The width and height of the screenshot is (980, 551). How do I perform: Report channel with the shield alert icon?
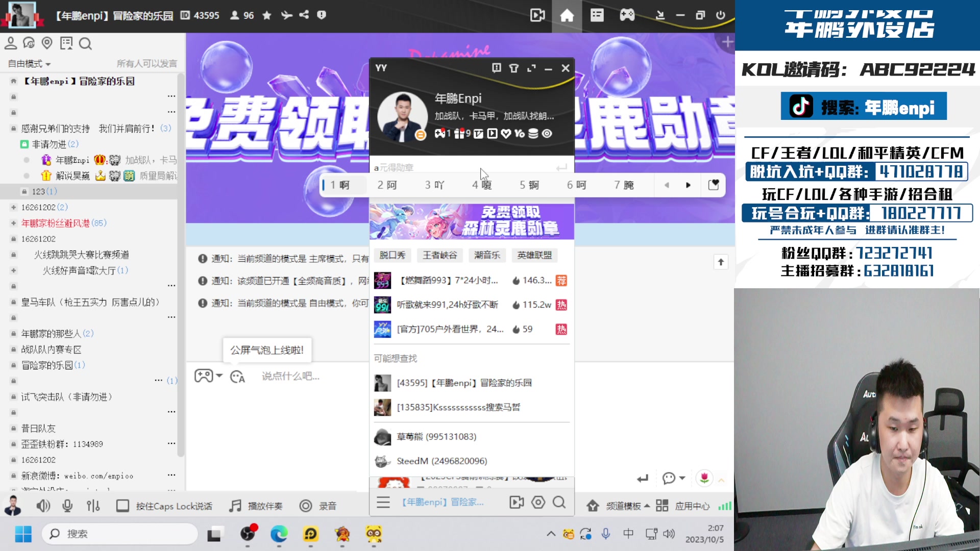tap(322, 15)
